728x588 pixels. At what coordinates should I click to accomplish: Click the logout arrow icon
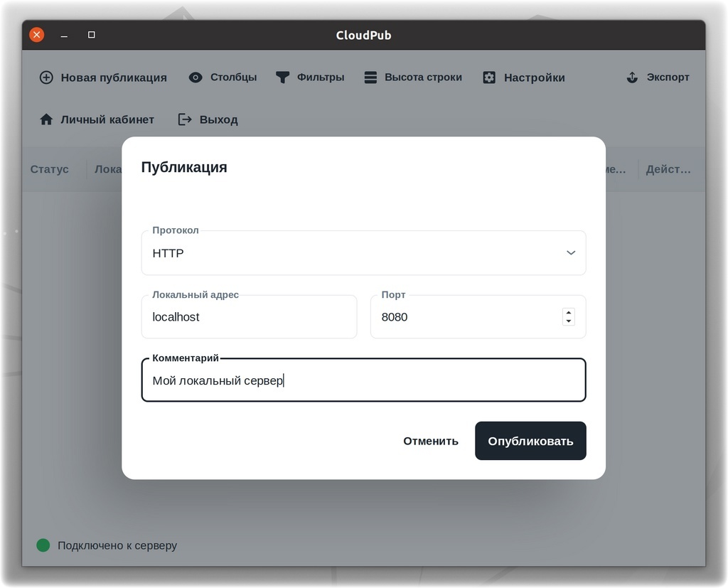[x=185, y=119]
